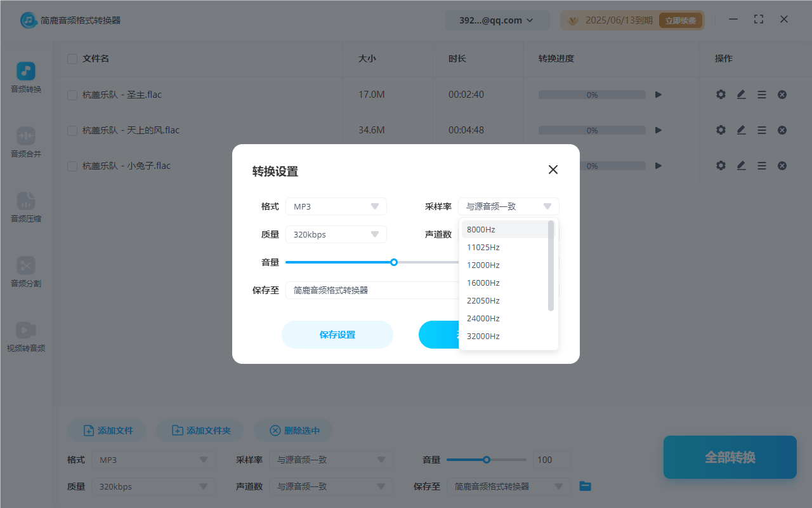
Task: Expand the 质量 quality dropdown
Action: pyautogui.click(x=336, y=234)
